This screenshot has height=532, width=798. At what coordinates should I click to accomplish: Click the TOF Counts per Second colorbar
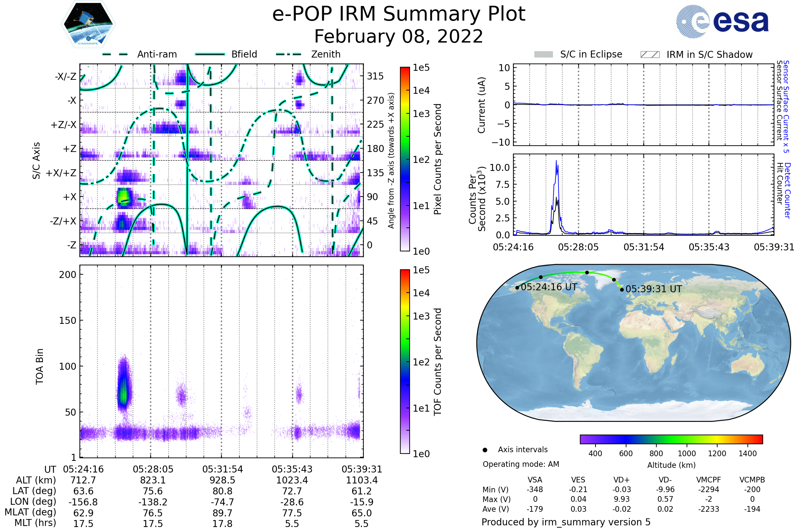[405, 361]
